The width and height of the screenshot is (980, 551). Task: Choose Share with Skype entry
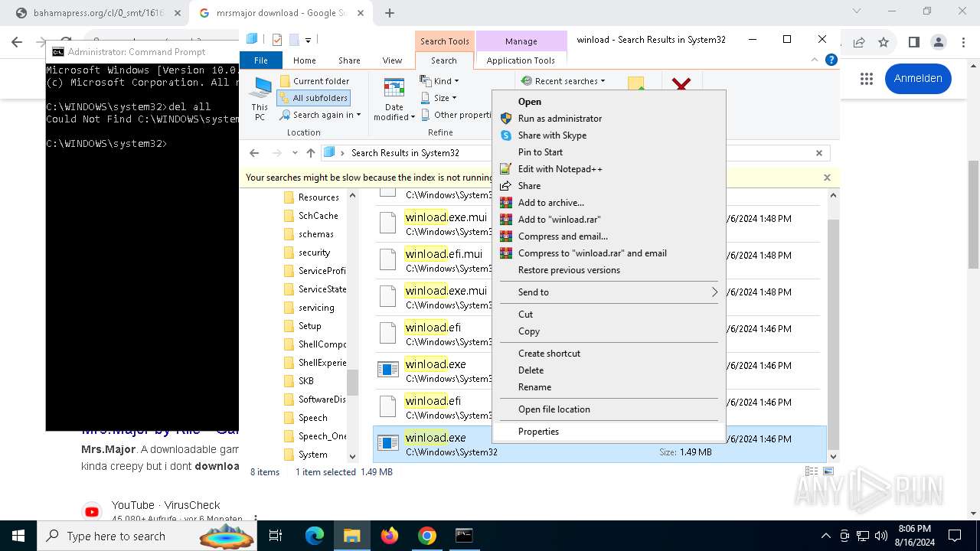(552, 135)
